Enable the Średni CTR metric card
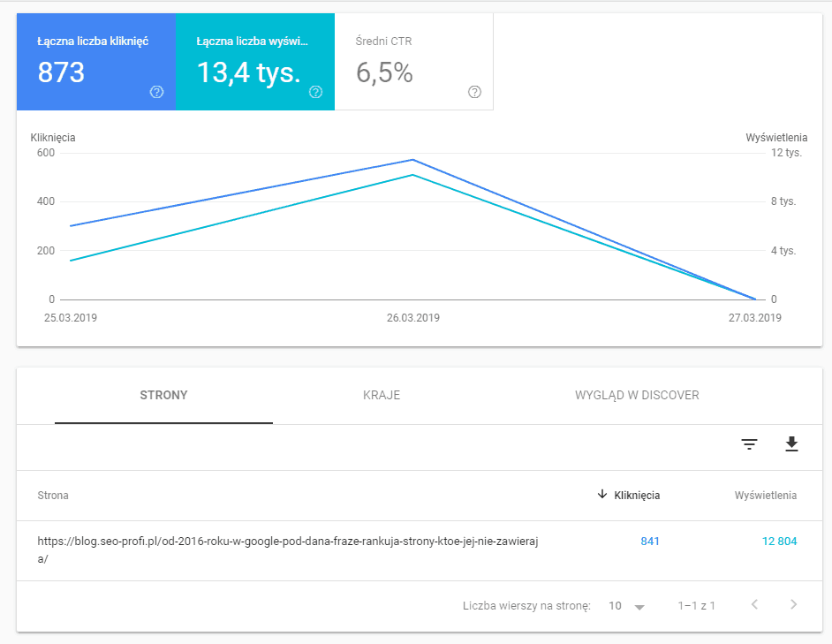The image size is (832, 644). coord(413,62)
